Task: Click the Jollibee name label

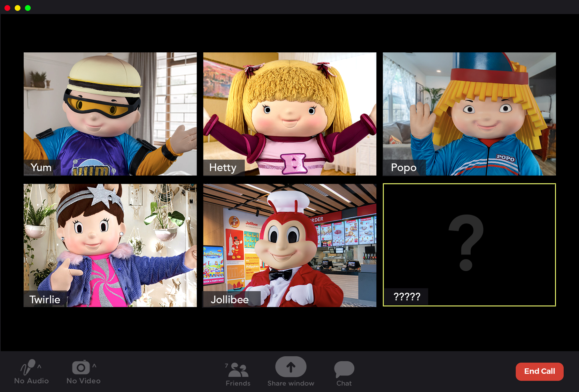Action: (230, 299)
